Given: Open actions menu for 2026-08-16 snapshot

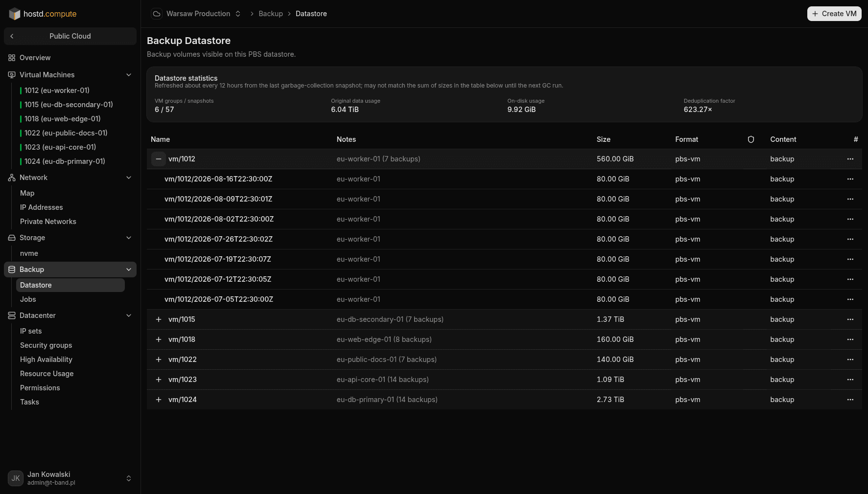Looking at the screenshot, I should click(850, 179).
